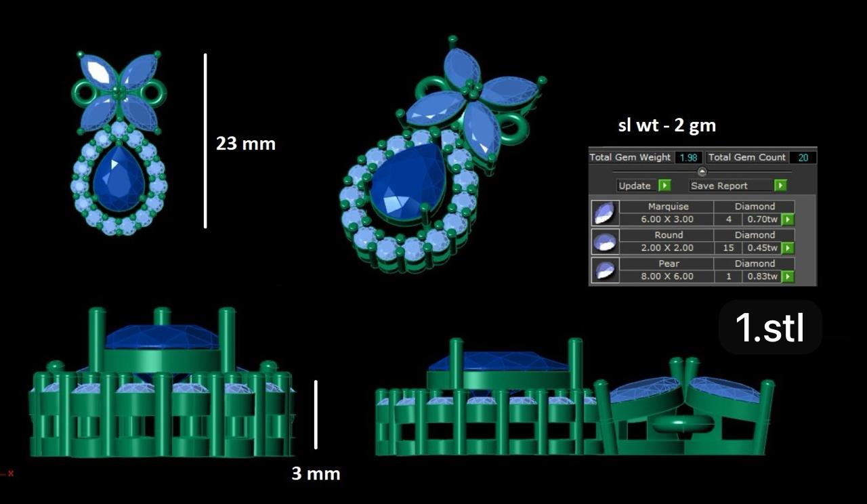Click green arrow next to 0.83tw
This screenshot has width=867, height=504.
tap(788, 276)
